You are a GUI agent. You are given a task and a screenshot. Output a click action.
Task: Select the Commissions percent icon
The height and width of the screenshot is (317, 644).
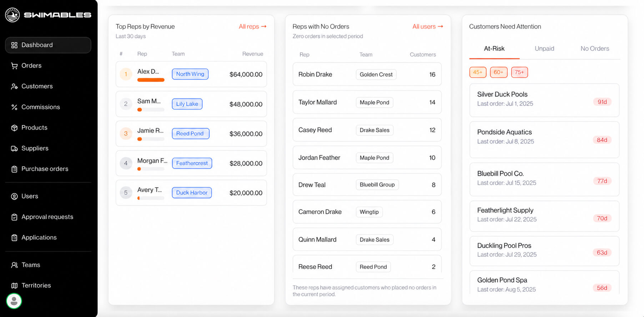coord(14,107)
